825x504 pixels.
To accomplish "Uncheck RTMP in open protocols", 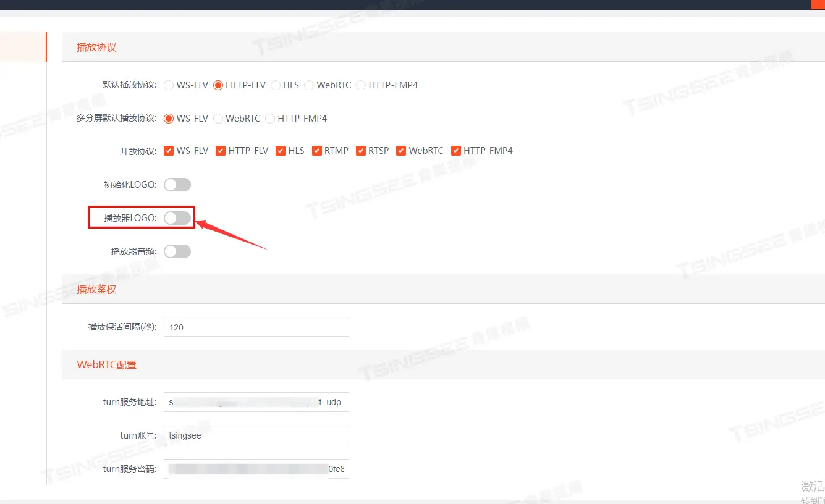I will (x=317, y=151).
